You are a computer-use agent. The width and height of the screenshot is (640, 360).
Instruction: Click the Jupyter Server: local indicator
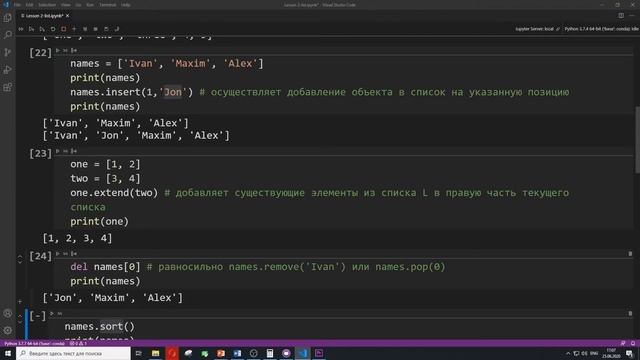click(537, 29)
